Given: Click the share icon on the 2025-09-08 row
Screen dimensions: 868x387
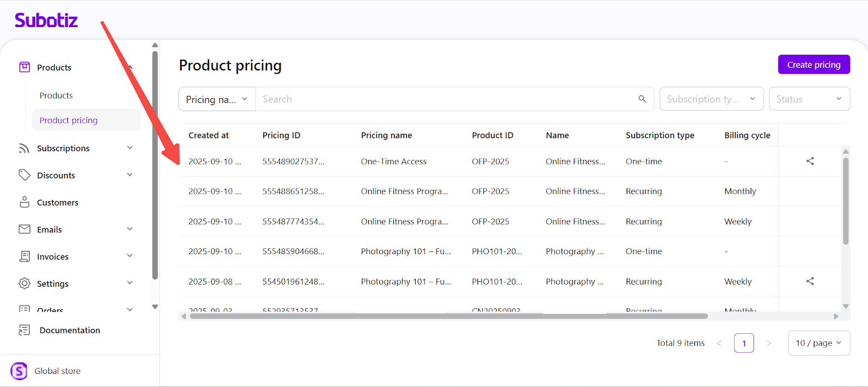Looking at the screenshot, I should pyautogui.click(x=810, y=281).
